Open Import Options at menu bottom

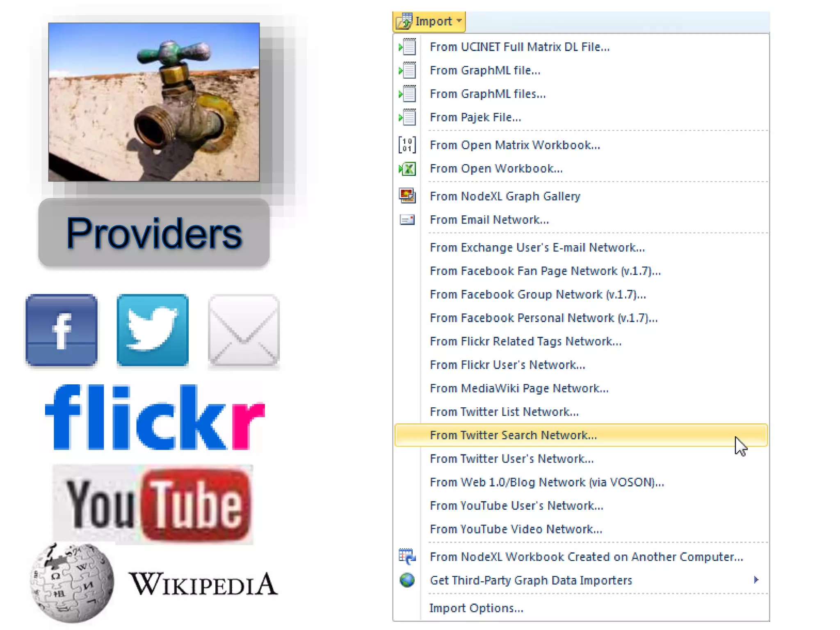point(476,608)
